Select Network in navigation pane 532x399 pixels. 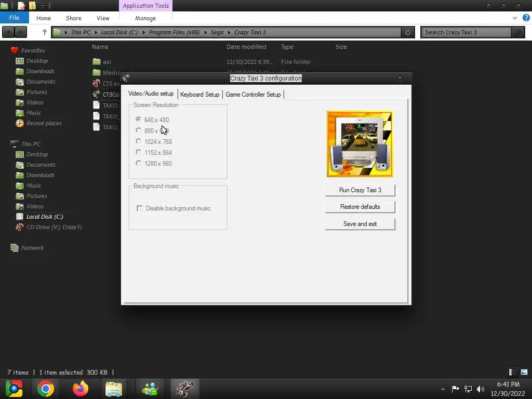click(32, 248)
